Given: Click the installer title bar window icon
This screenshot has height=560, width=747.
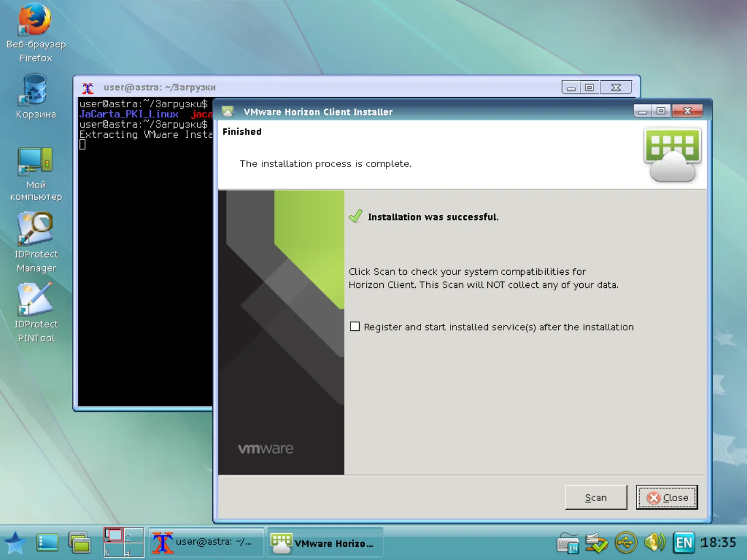Looking at the screenshot, I should (x=228, y=111).
